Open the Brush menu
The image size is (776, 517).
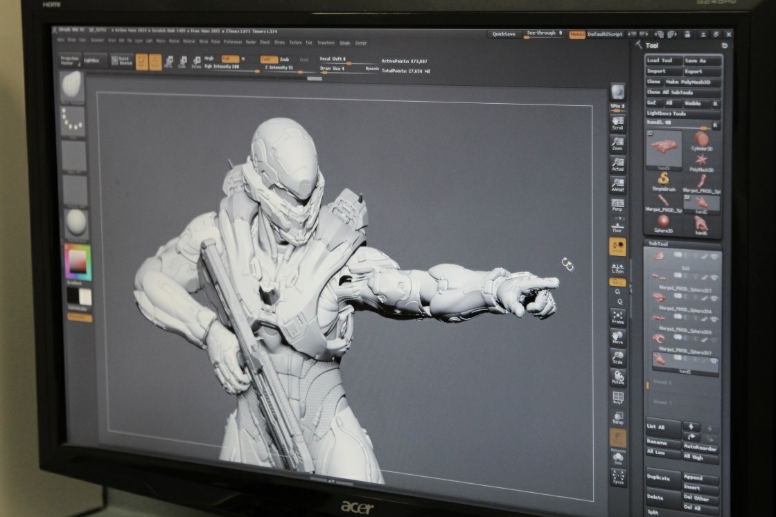point(72,40)
